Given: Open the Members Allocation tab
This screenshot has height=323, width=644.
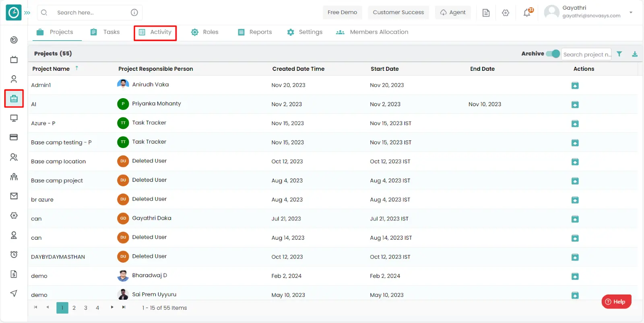Looking at the screenshot, I should [x=372, y=32].
